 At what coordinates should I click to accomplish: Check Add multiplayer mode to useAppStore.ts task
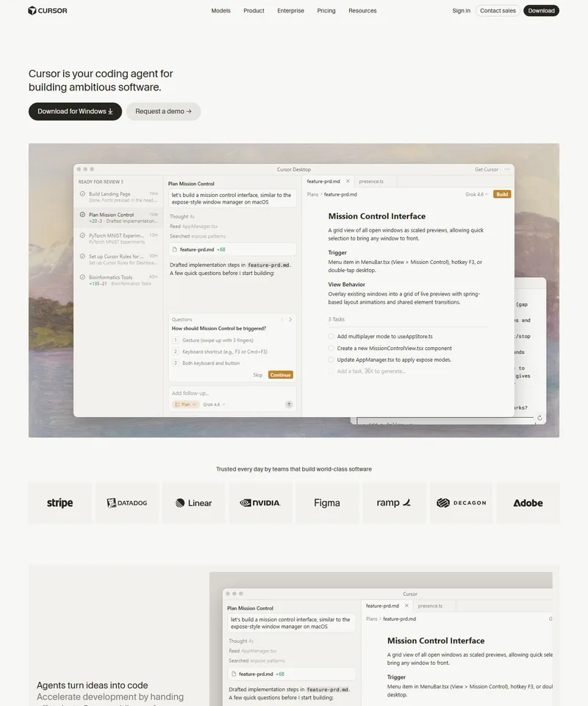(331, 336)
